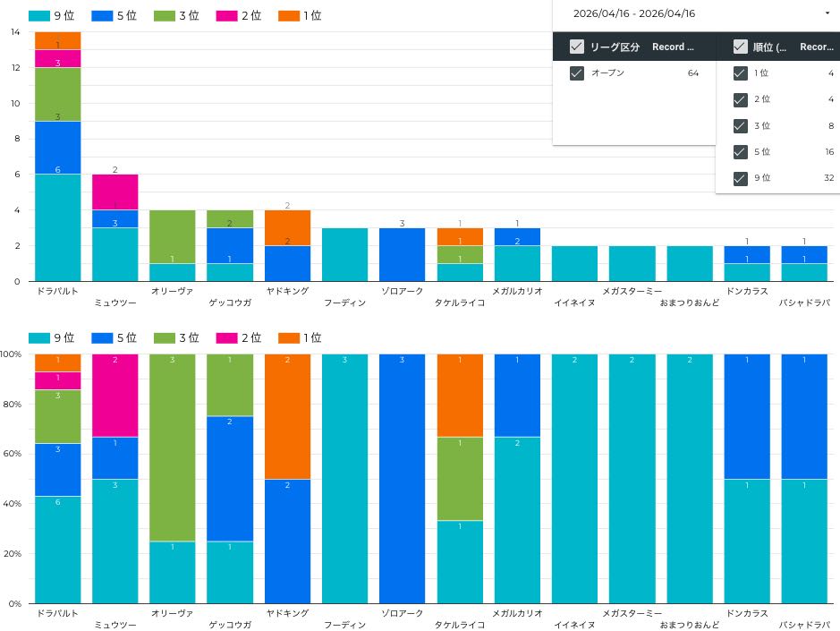Screen dimensions: 840x631
Task: Click teal 9位 legend swatch in count chart
Action: [x=39, y=16]
